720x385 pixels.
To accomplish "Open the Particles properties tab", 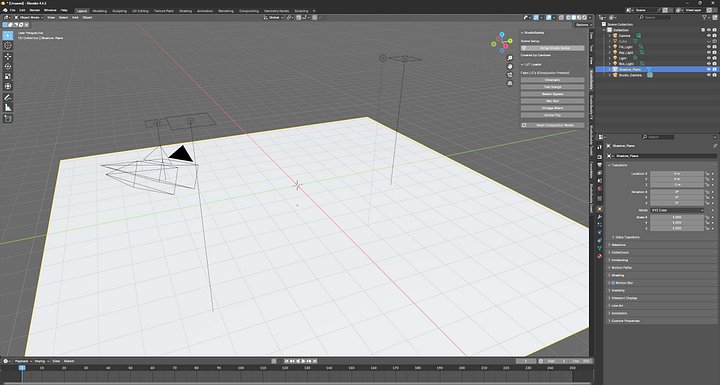I will 599,225.
